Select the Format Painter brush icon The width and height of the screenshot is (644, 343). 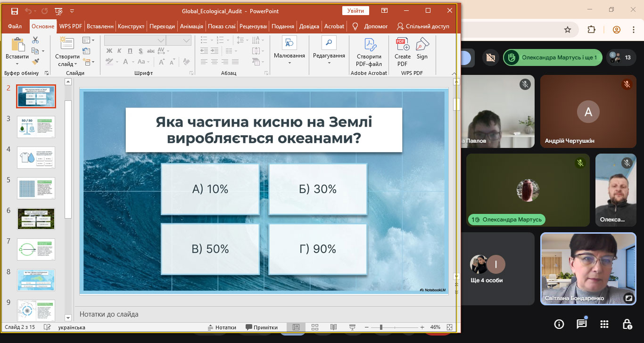coord(35,61)
